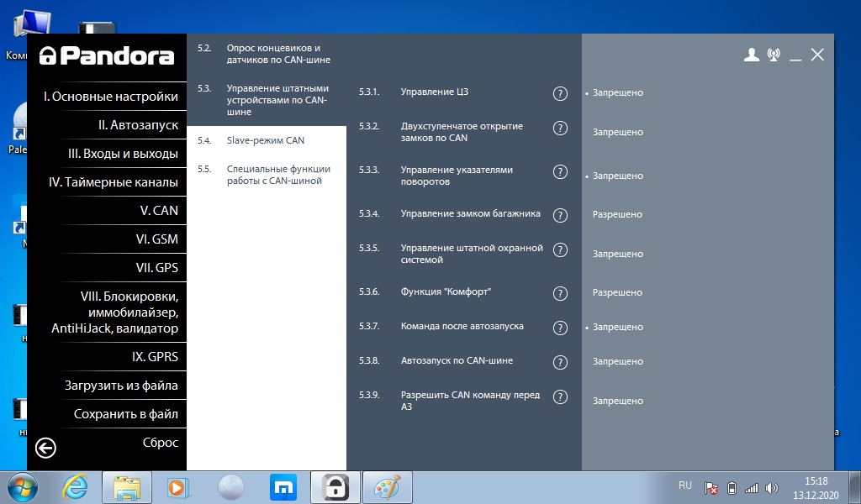Click the wireless connection antenna icon
This screenshot has width=861, height=504.
[x=774, y=55]
